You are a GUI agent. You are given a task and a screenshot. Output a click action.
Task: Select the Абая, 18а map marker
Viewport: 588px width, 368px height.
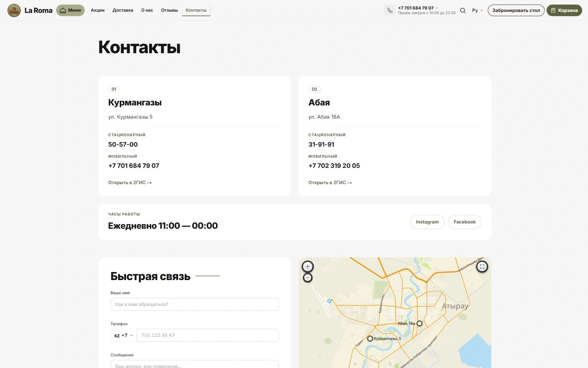(x=419, y=323)
